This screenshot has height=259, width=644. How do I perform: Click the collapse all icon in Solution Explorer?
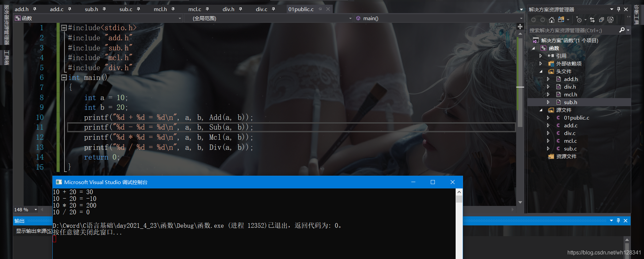pos(601,20)
